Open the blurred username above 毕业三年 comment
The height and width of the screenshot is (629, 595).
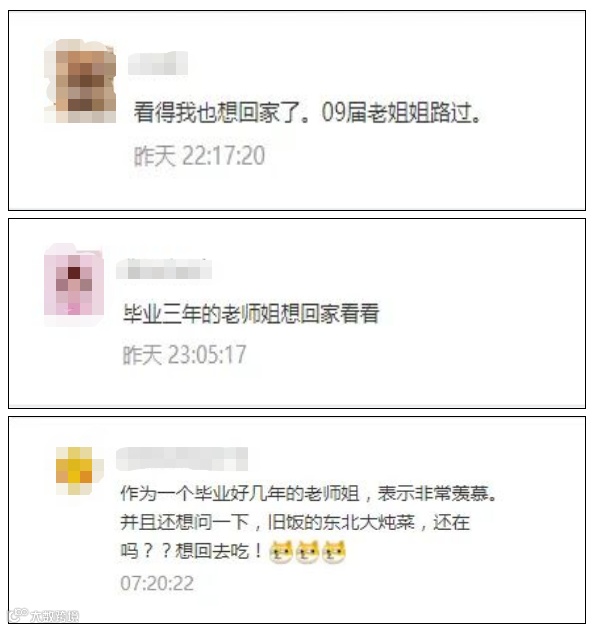click(x=164, y=269)
